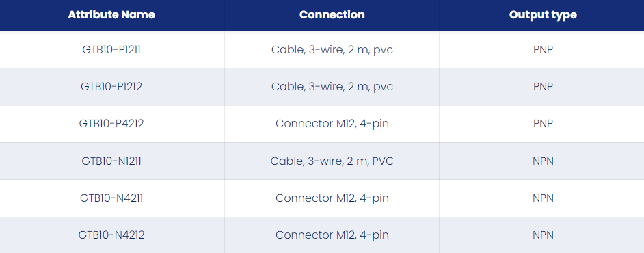The height and width of the screenshot is (253, 644).
Task: Click Connector M12, 4-pin in the GTB10-P4212 row
Action: click(332, 124)
